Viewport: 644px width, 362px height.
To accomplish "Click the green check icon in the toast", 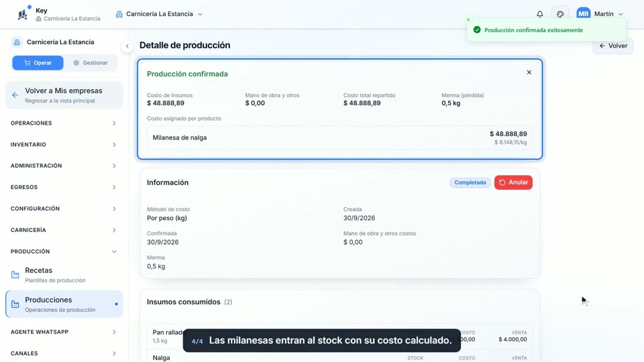I will (477, 30).
